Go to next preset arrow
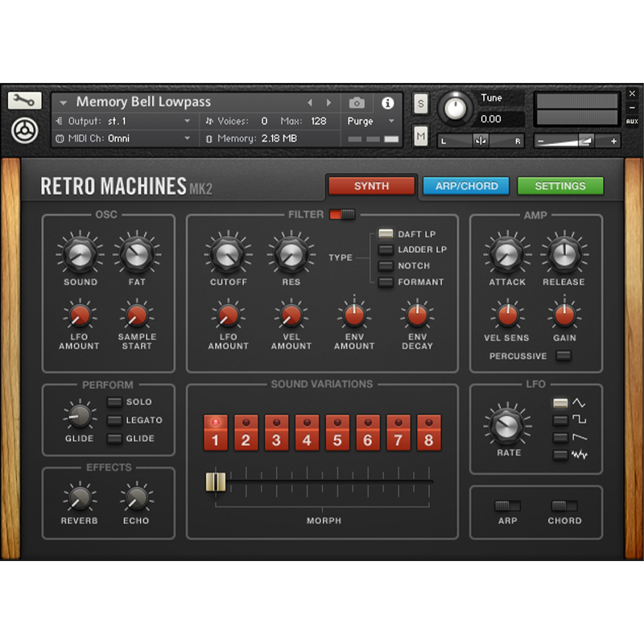Screen dimensions: 644x644 click(x=328, y=103)
